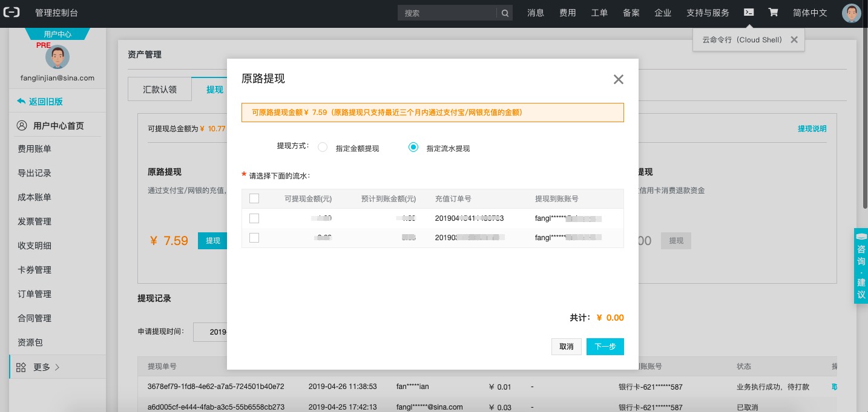Open 费用 in top navigation

(568, 13)
